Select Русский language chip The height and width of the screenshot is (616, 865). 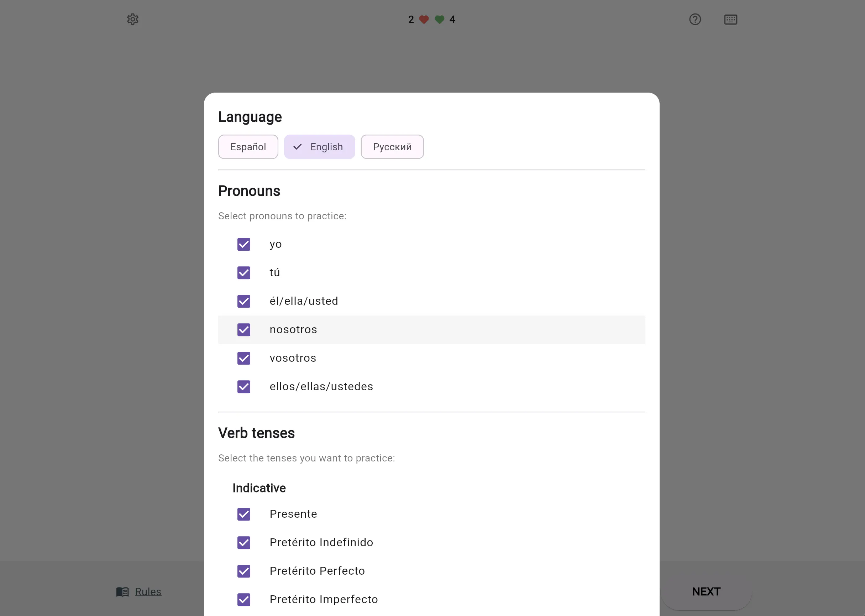[x=392, y=147]
